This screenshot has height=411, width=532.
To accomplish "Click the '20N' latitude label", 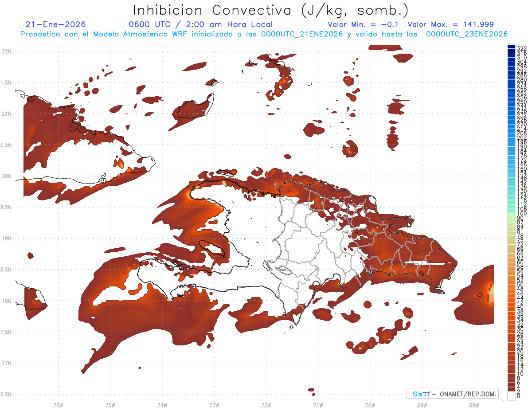I will 7,176.
